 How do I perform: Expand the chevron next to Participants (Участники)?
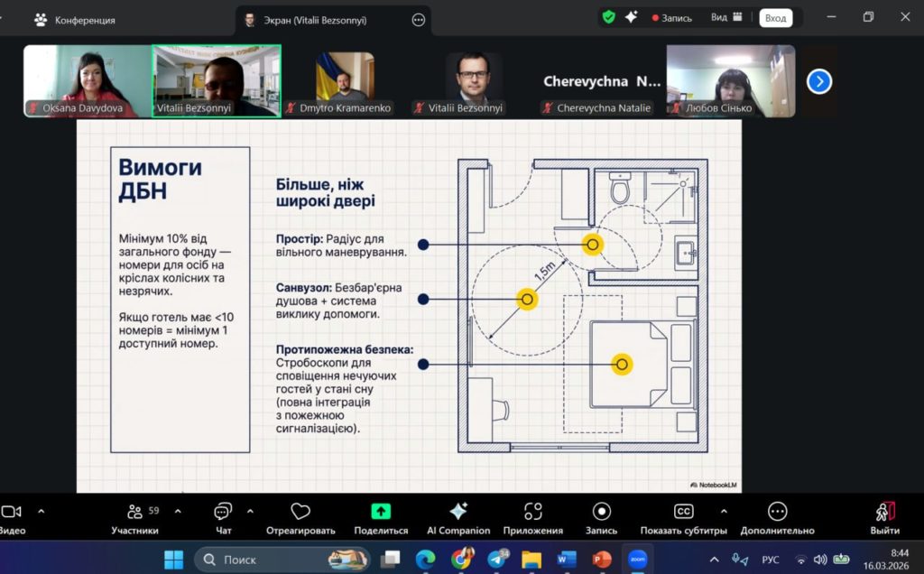coord(177,511)
